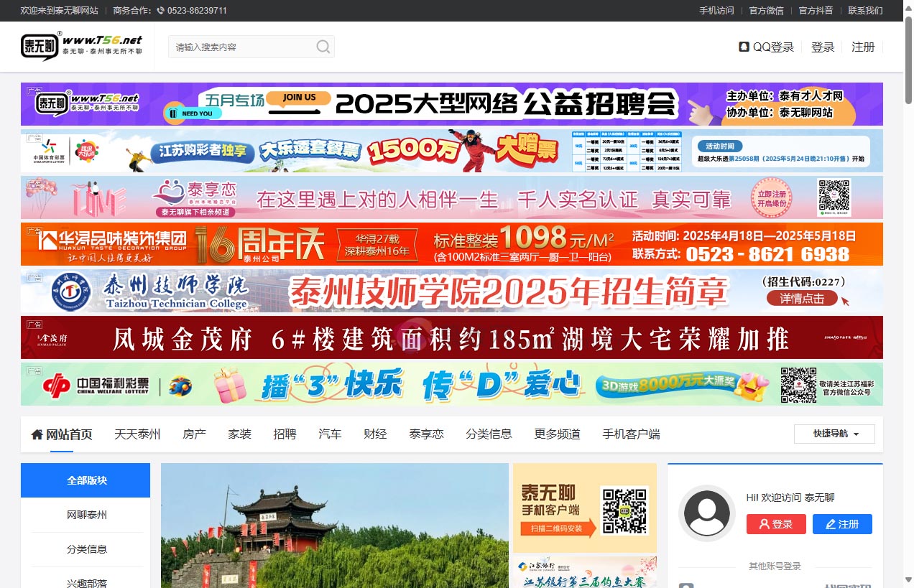
Task: Click the red 登录 button
Action: click(776, 524)
